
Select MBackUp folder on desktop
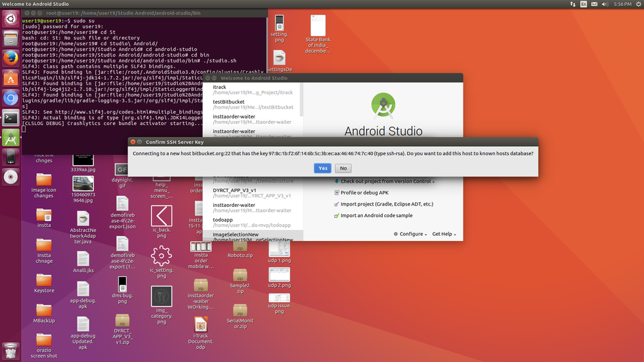point(44,314)
